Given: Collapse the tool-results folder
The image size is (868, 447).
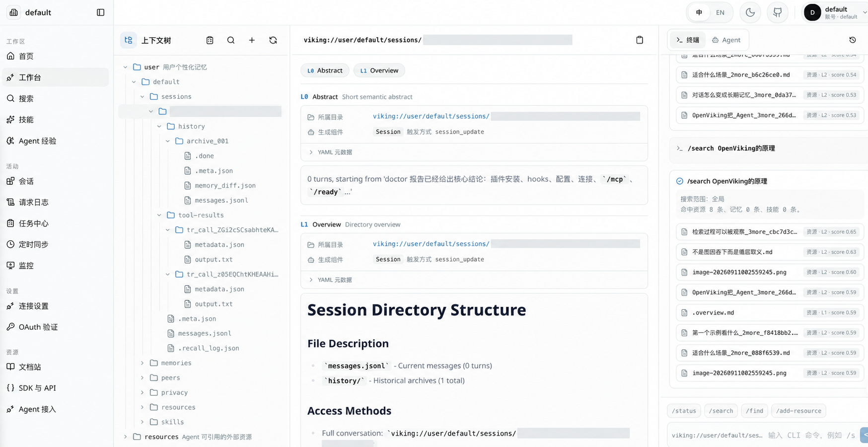Looking at the screenshot, I should tap(159, 215).
